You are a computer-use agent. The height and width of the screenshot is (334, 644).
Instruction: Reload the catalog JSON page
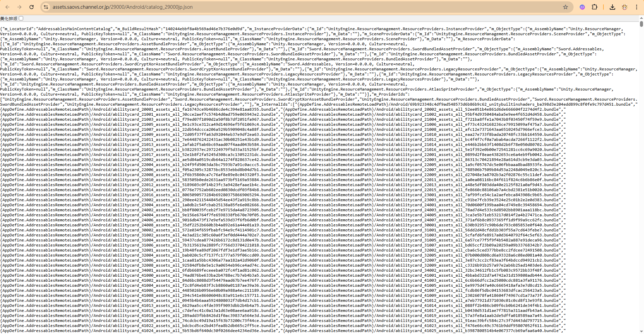(x=32, y=7)
